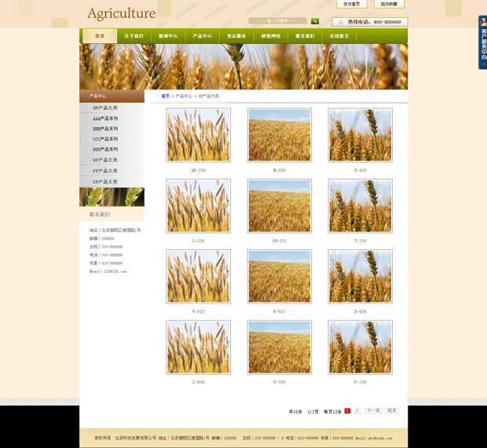The image size is (487, 448).
Task: Click the 设为首页 button
Action: [351, 4]
